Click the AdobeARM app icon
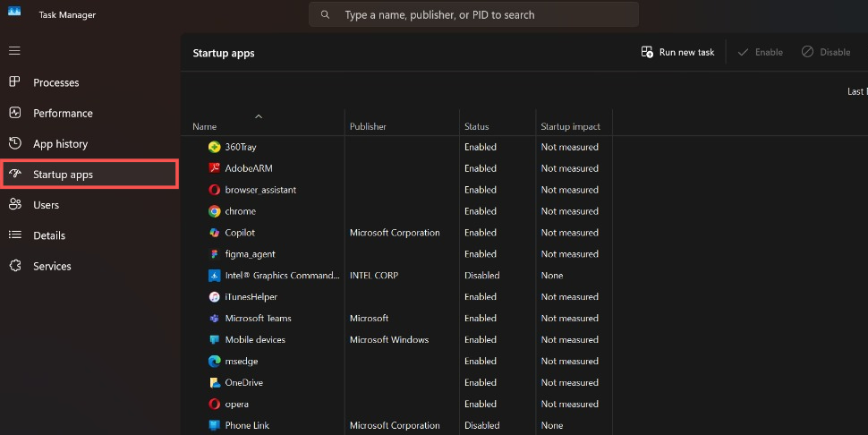Image resolution: width=868 pixels, height=435 pixels. tap(214, 168)
